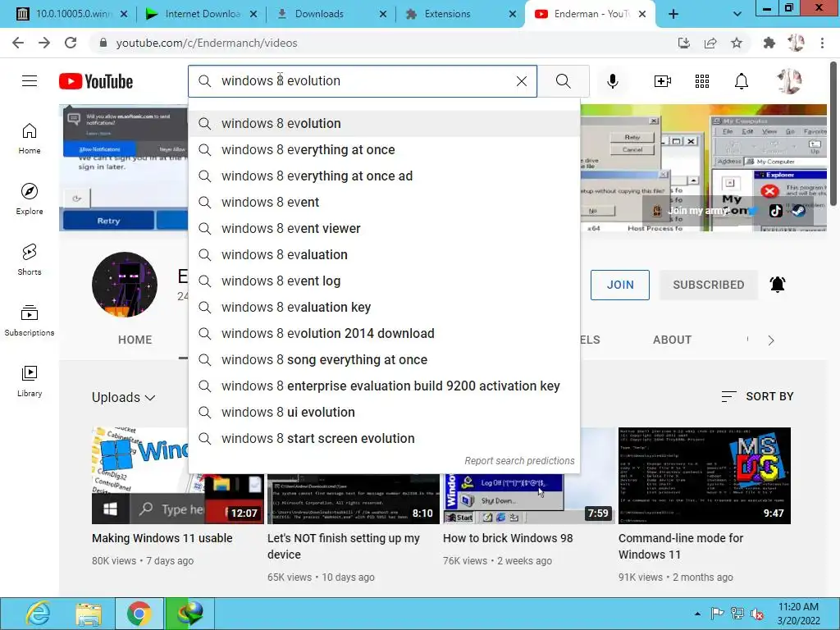Screen dimensions: 840x630
Task: Open the account avatar menu
Action: (x=789, y=81)
